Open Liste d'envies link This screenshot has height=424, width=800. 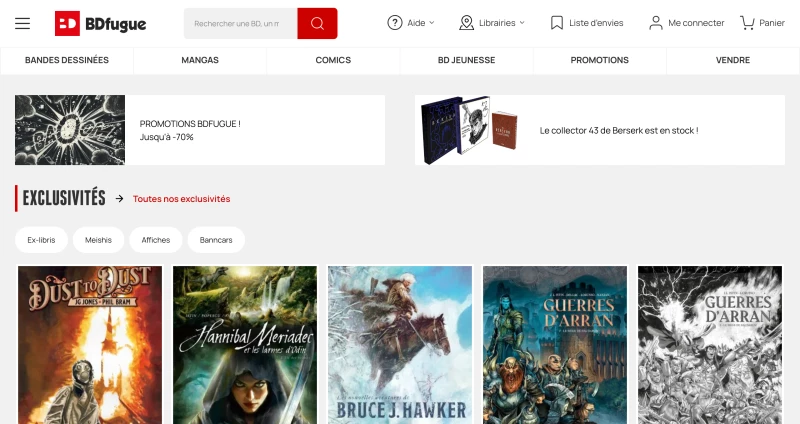click(x=596, y=23)
